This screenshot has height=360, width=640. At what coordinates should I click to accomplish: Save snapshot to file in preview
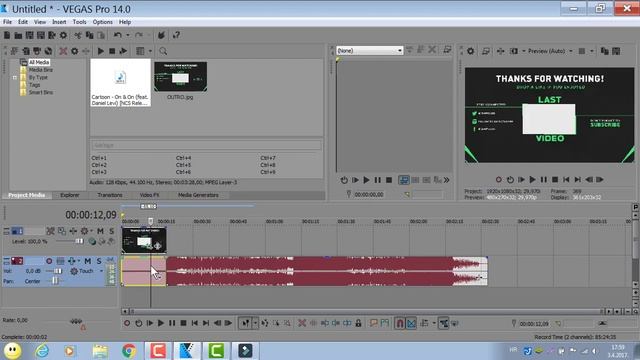click(x=616, y=51)
